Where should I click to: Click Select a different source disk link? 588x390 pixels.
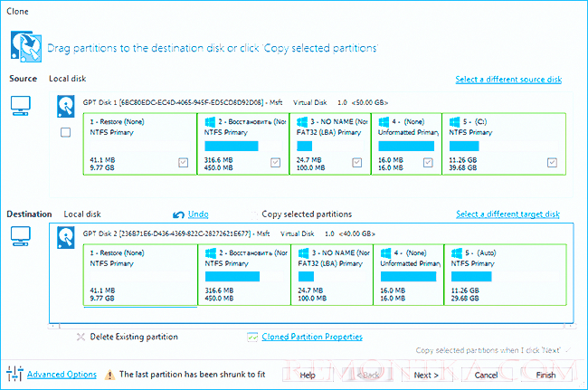[x=508, y=79]
